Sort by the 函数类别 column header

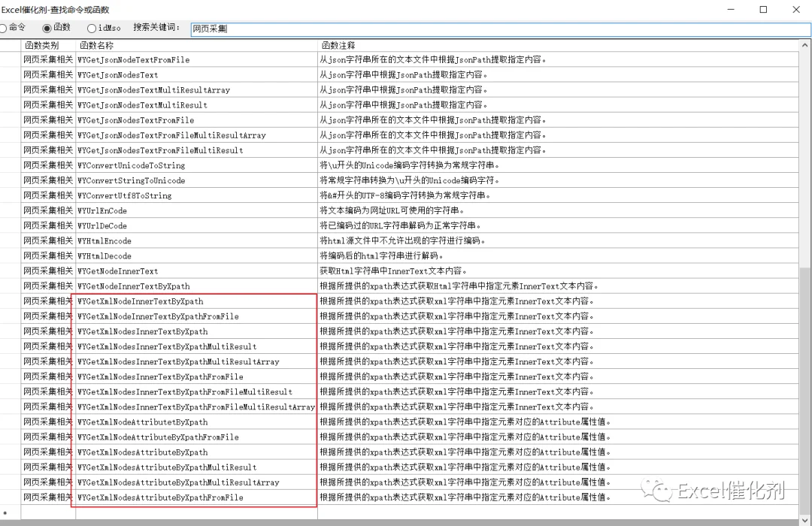(48, 45)
